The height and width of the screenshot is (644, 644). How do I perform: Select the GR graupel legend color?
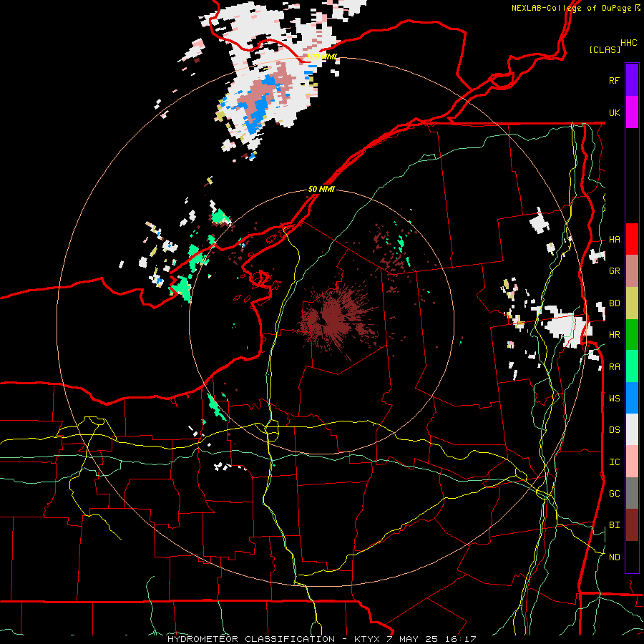pos(632,270)
